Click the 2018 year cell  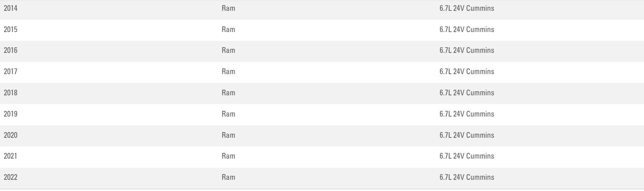point(11,93)
